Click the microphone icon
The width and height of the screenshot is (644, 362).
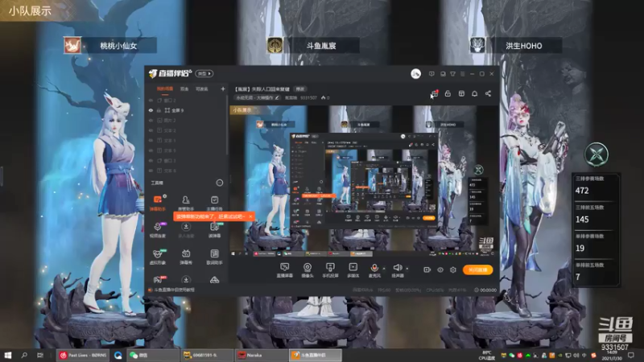click(374, 269)
